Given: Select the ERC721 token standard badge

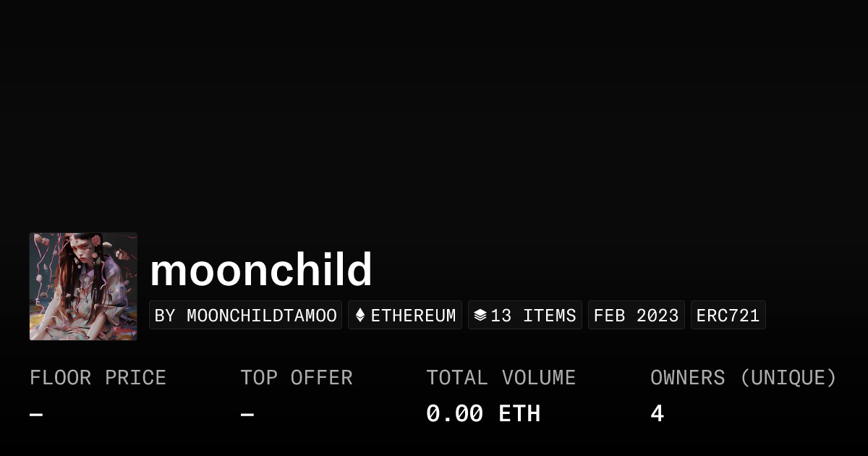Looking at the screenshot, I should (728, 316).
